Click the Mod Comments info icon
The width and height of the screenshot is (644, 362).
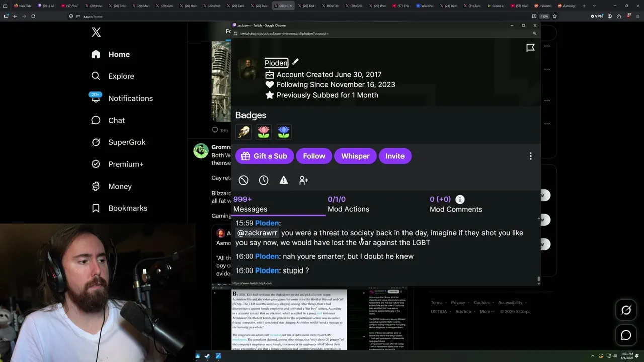(x=460, y=199)
